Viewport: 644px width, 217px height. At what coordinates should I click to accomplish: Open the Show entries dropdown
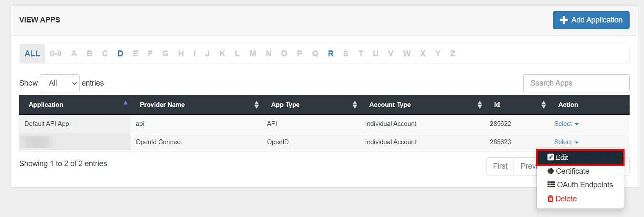(x=60, y=83)
